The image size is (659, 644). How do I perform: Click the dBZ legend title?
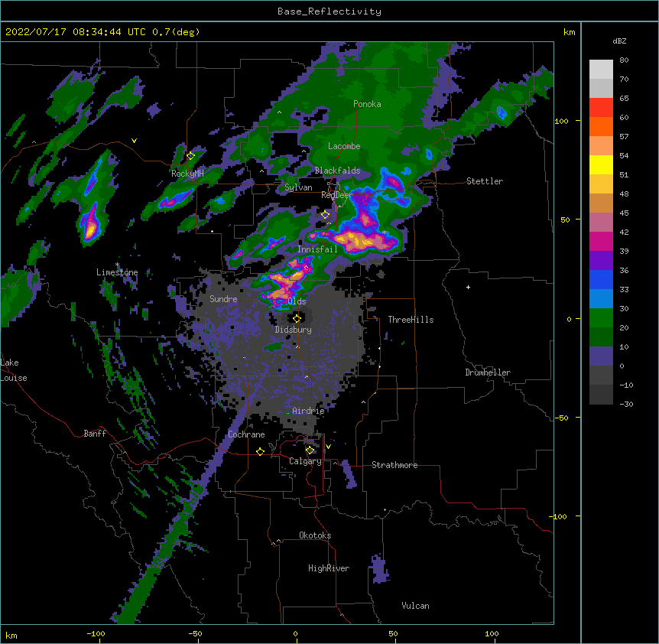[x=619, y=41]
